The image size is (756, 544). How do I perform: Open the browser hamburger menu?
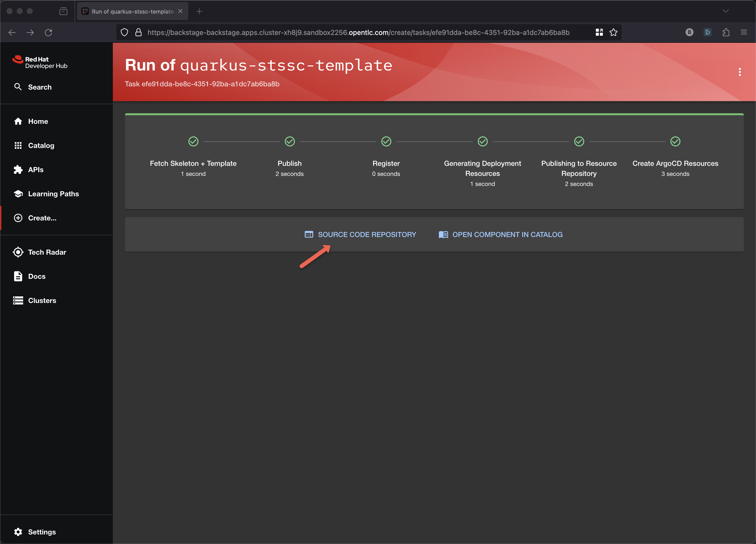[744, 32]
